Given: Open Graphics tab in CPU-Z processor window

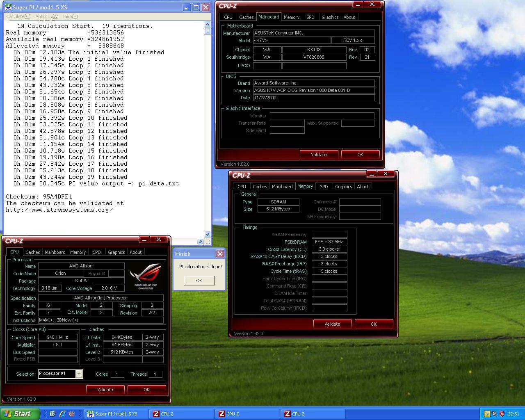Looking at the screenshot, I should click(116, 252).
